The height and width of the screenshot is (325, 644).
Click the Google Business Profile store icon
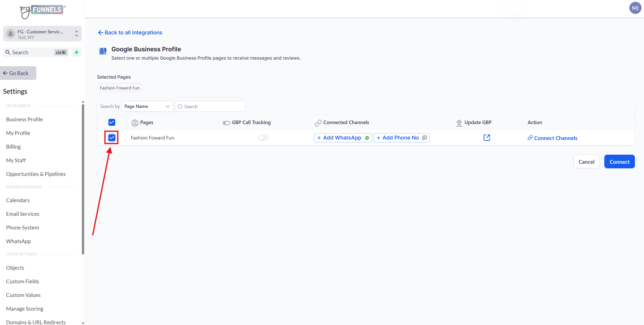coord(103,51)
